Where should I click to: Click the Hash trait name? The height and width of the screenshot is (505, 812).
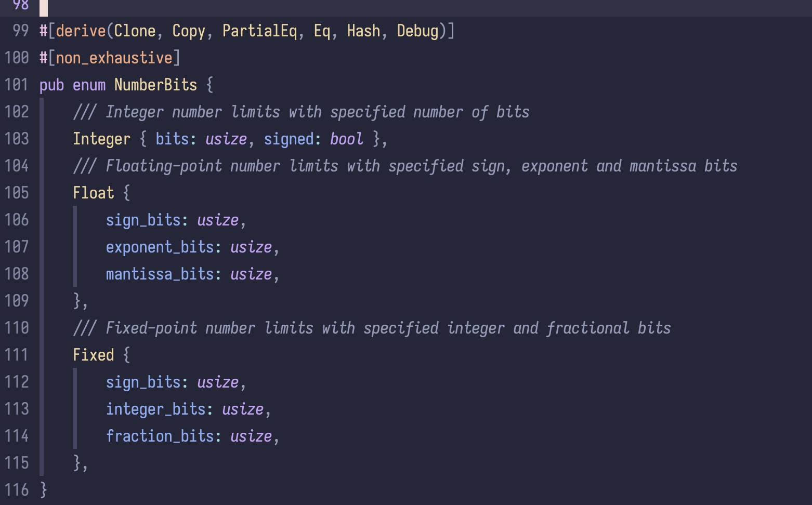pyautogui.click(x=363, y=31)
